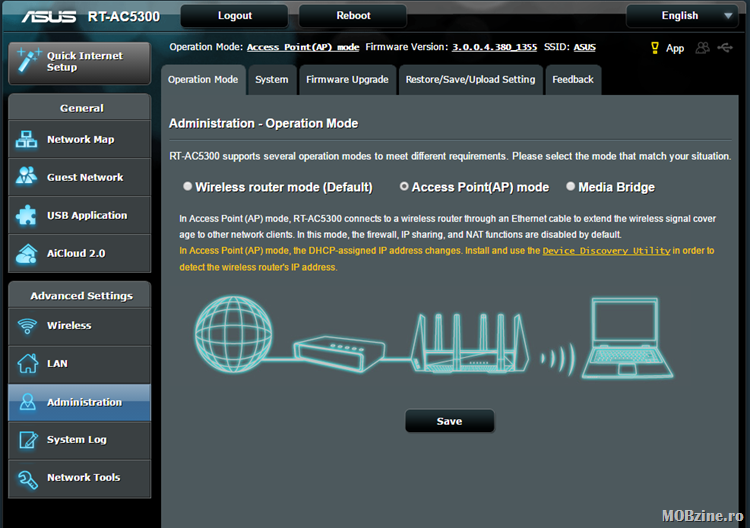The width and height of the screenshot is (750, 528).
Task: Select Access Point(AP) mode radio button
Action: point(404,187)
